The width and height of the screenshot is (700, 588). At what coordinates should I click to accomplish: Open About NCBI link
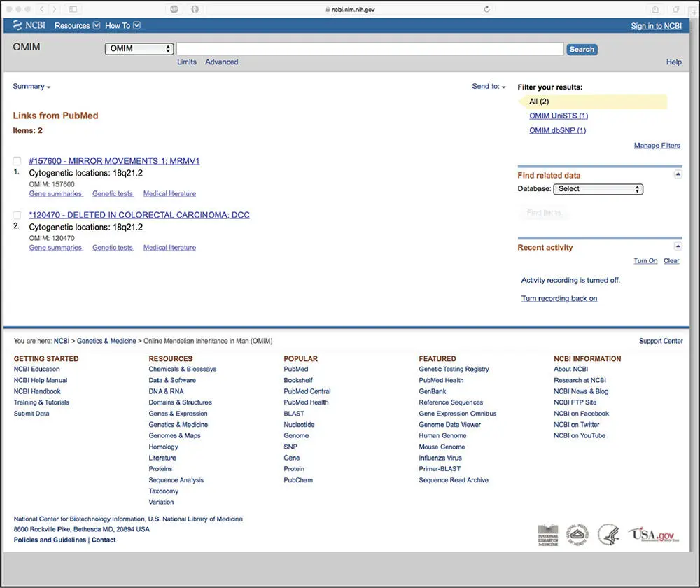point(570,369)
